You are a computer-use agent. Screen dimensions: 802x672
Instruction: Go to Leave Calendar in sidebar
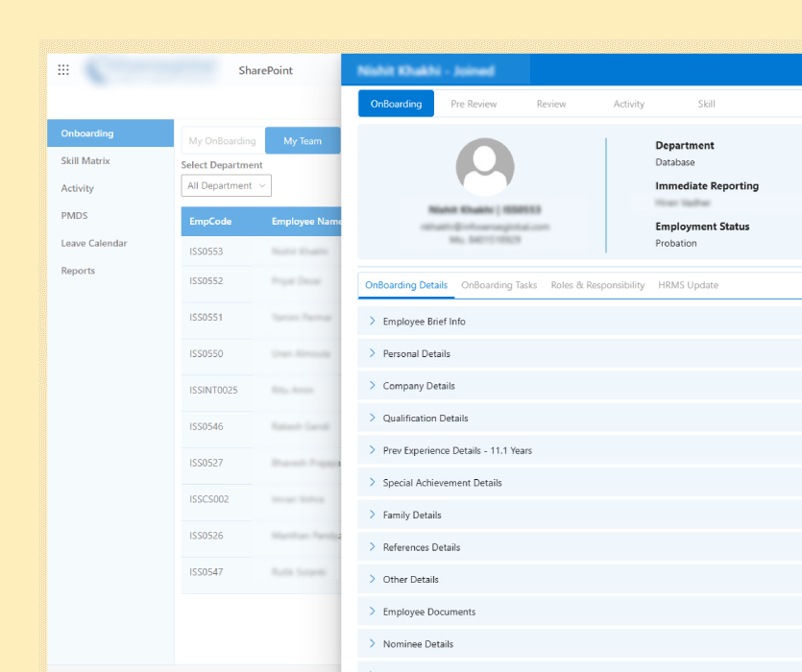click(94, 244)
